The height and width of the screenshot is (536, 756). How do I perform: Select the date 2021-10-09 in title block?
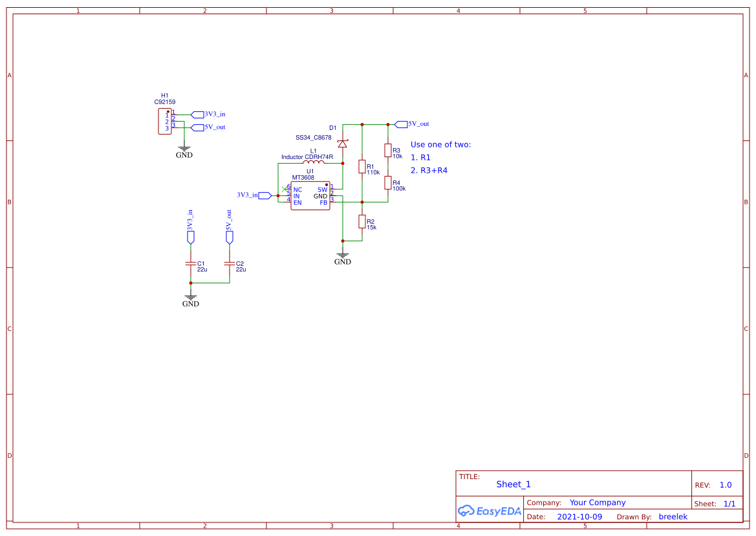(579, 517)
